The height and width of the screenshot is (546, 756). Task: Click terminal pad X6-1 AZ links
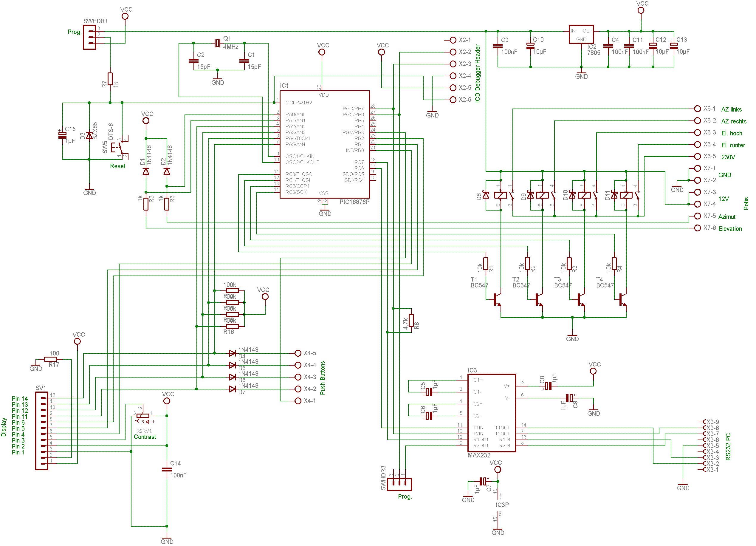point(697,109)
